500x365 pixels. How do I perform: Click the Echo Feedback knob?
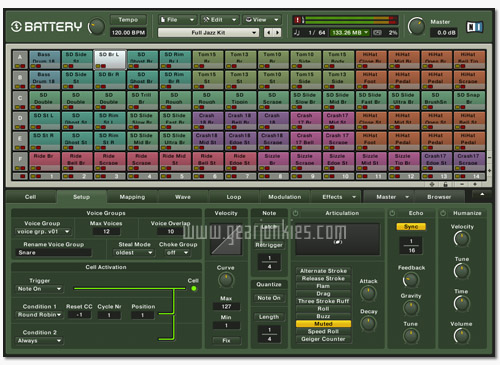point(411,280)
